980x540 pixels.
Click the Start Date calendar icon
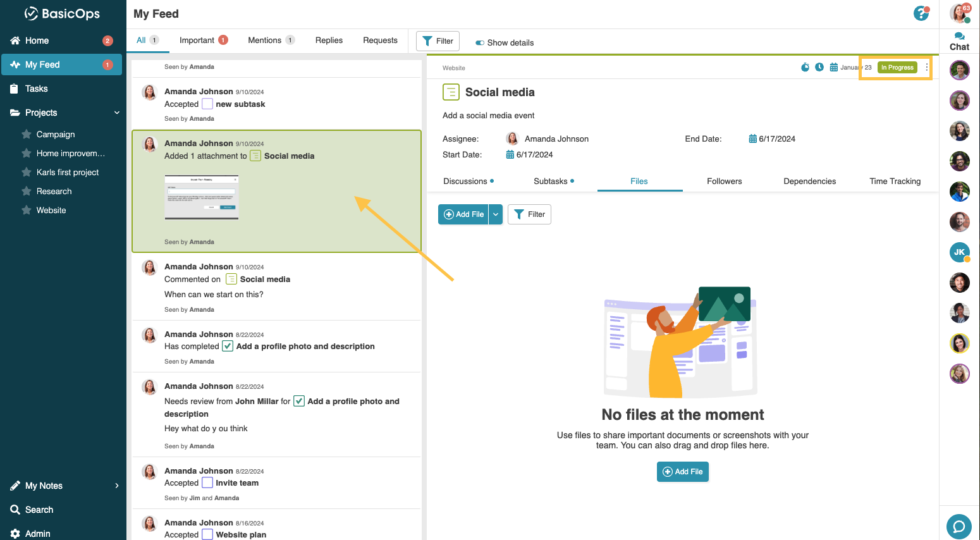510,155
